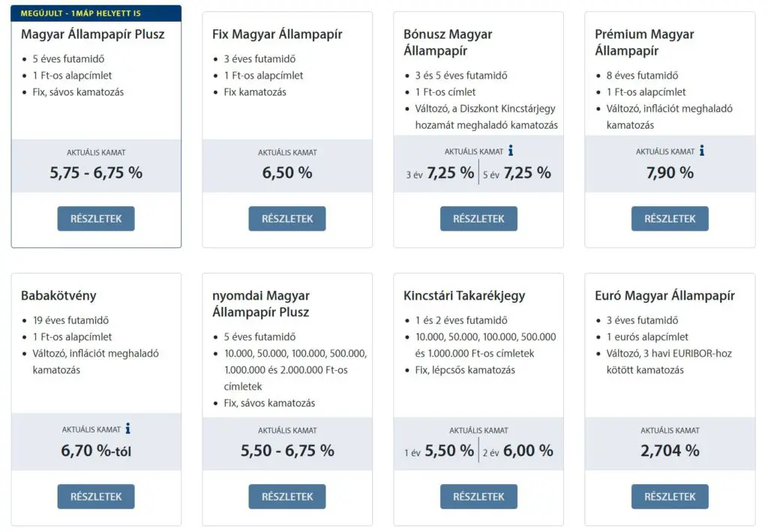Select the Magyar Állampapír Plusz card title

click(93, 34)
